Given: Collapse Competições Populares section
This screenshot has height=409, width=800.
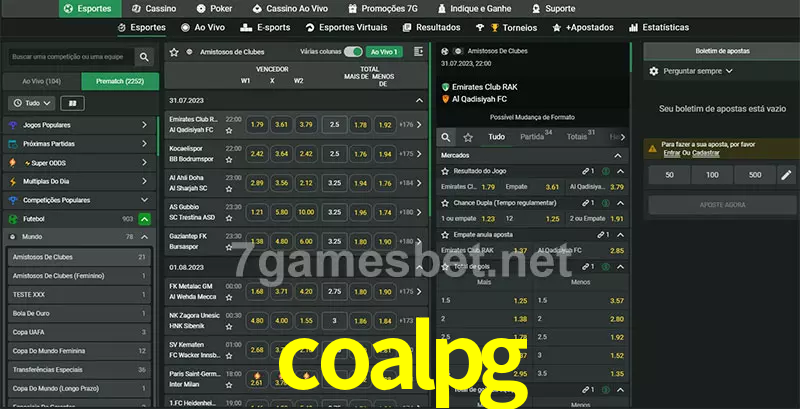Looking at the screenshot, I should coord(144,200).
